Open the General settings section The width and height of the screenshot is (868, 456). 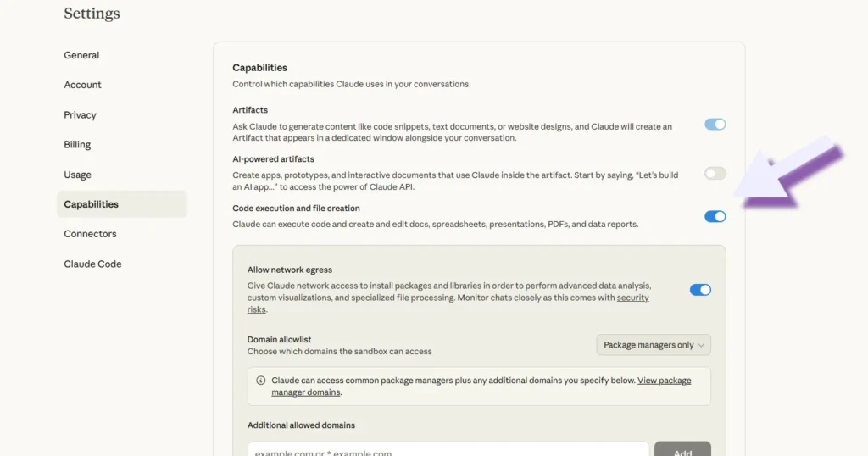pos(81,55)
